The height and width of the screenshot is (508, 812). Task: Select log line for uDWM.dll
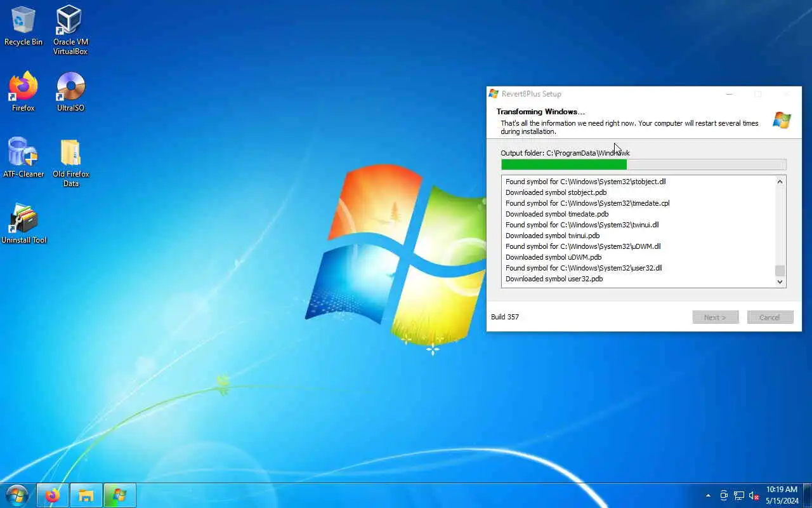pyautogui.click(x=583, y=246)
